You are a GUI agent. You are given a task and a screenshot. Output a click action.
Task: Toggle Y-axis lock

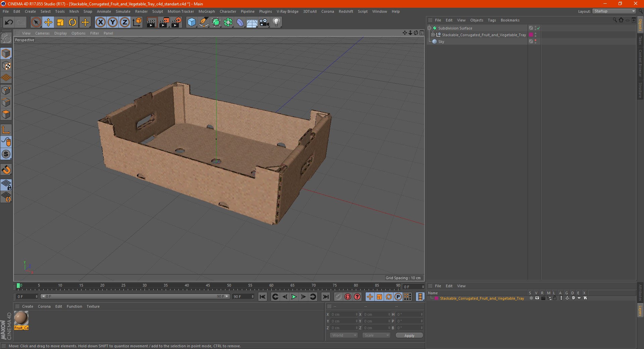(x=113, y=22)
